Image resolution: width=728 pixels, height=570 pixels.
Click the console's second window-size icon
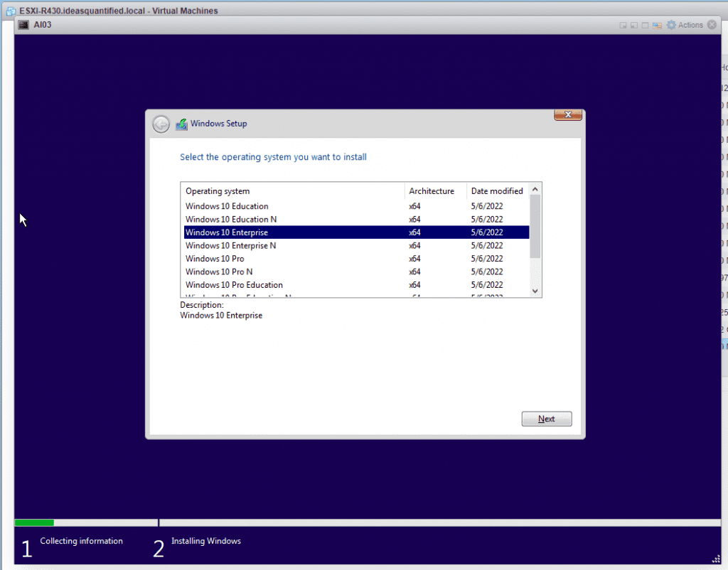click(633, 26)
